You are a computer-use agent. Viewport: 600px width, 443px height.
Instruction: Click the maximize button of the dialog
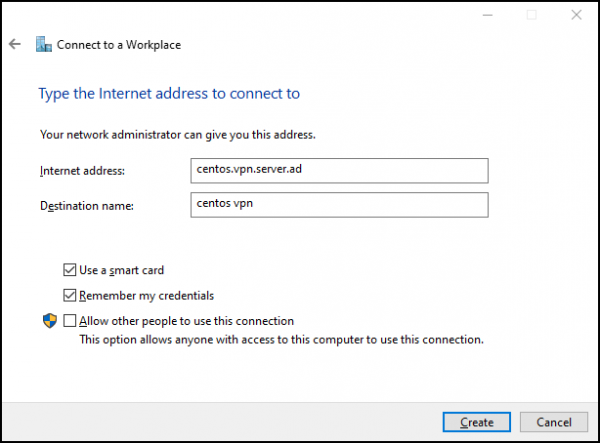point(531,15)
